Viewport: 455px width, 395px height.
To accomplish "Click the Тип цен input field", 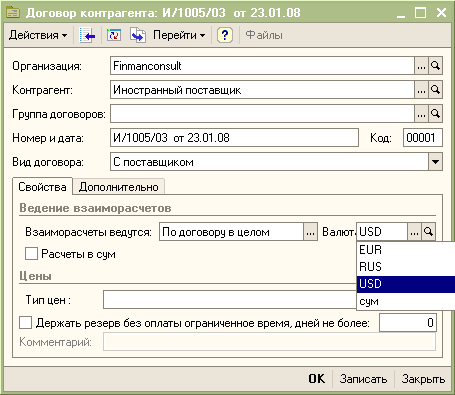I will coord(230,299).
